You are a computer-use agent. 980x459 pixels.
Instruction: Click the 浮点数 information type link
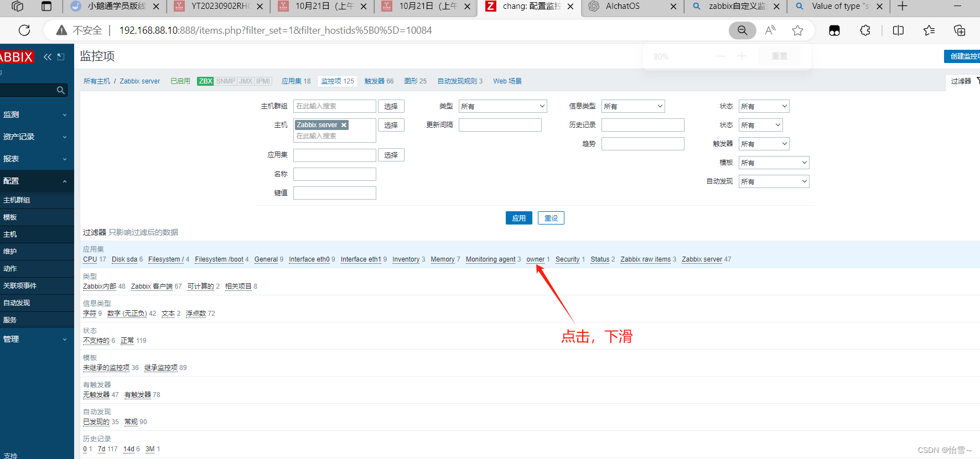(x=196, y=314)
